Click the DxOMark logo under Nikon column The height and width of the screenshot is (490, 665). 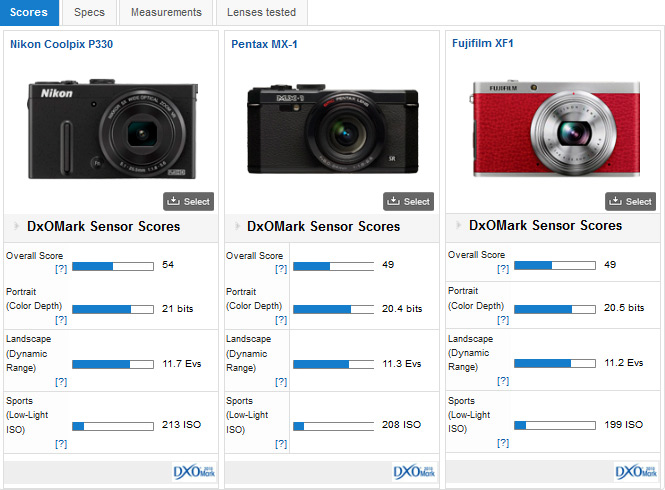click(x=194, y=472)
